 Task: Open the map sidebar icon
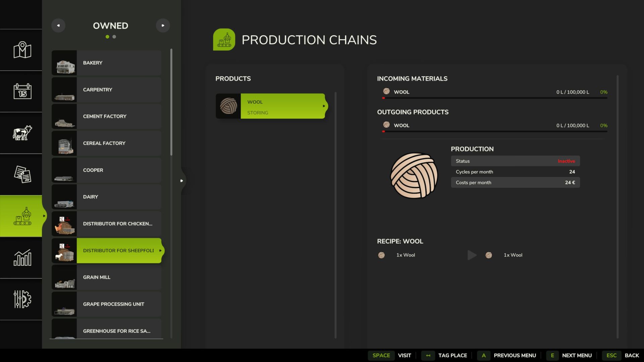click(22, 50)
